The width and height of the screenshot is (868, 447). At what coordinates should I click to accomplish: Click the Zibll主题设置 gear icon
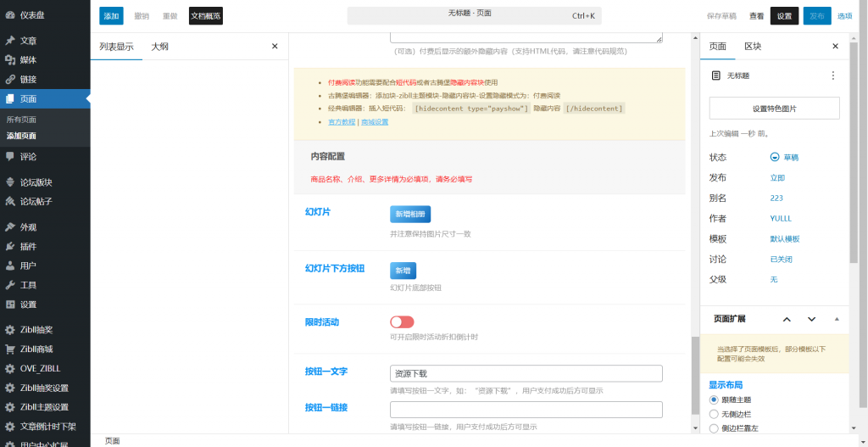(10, 408)
